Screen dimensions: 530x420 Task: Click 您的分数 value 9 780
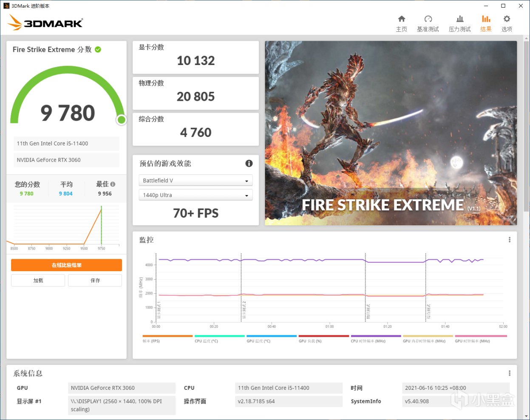point(26,193)
